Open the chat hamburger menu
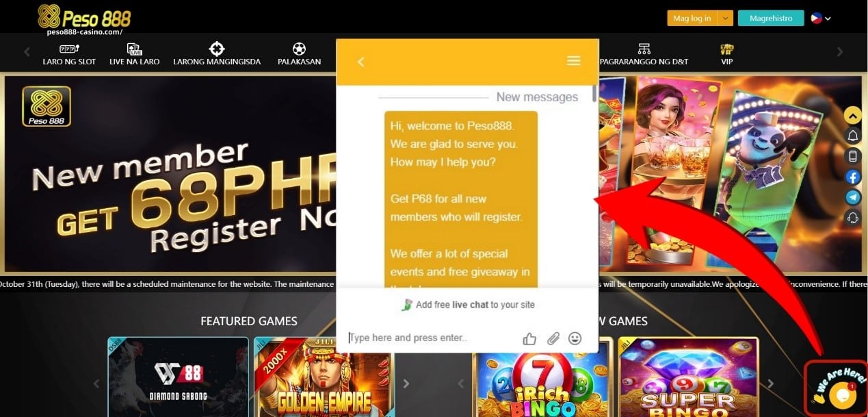 click(574, 61)
